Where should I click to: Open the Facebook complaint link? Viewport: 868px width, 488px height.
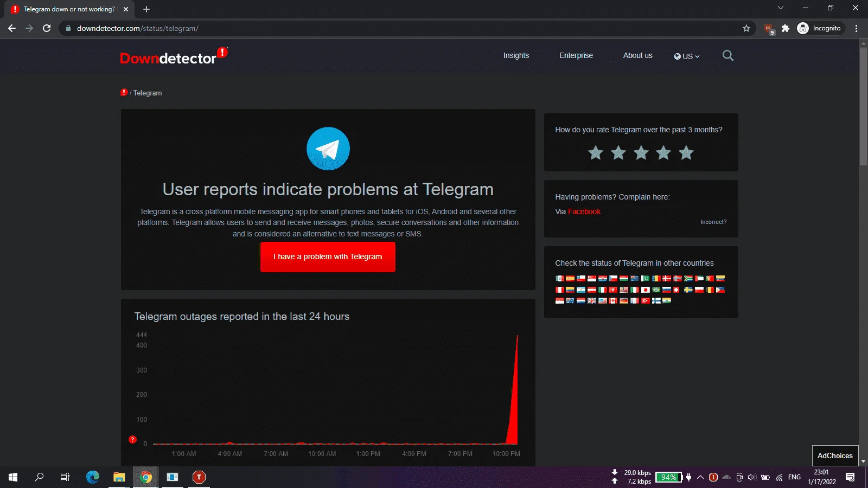click(584, 211)
